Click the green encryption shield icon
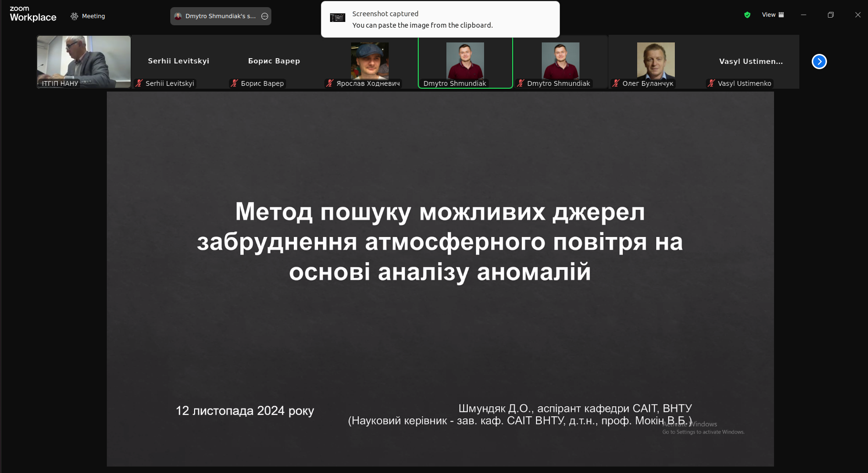 point(747,15)
